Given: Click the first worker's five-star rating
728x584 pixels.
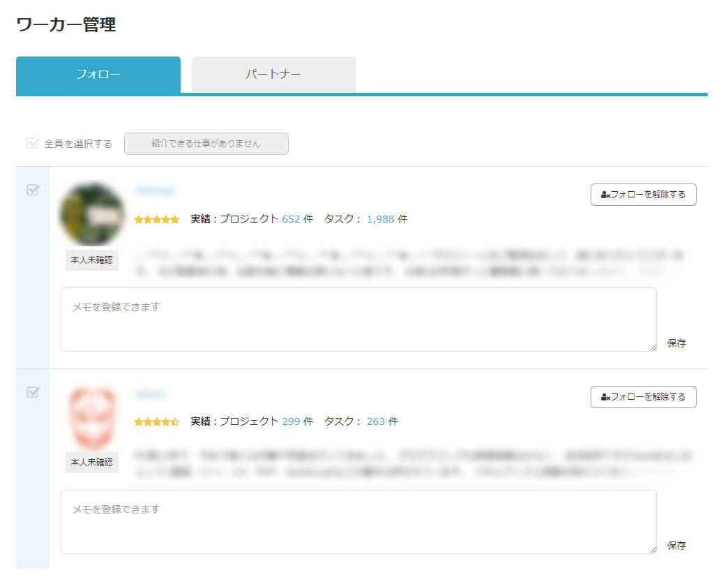Looking at the screenshot, I should pyautogui.click(x=156, y=220).
